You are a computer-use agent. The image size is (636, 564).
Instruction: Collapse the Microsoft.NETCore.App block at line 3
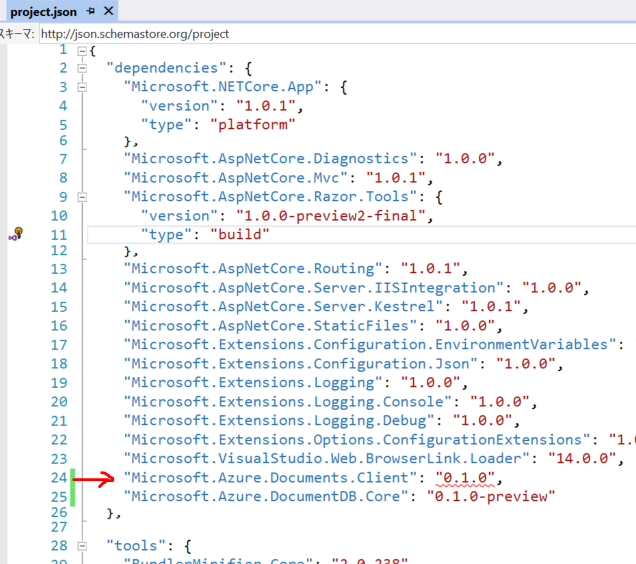(82, 87)
